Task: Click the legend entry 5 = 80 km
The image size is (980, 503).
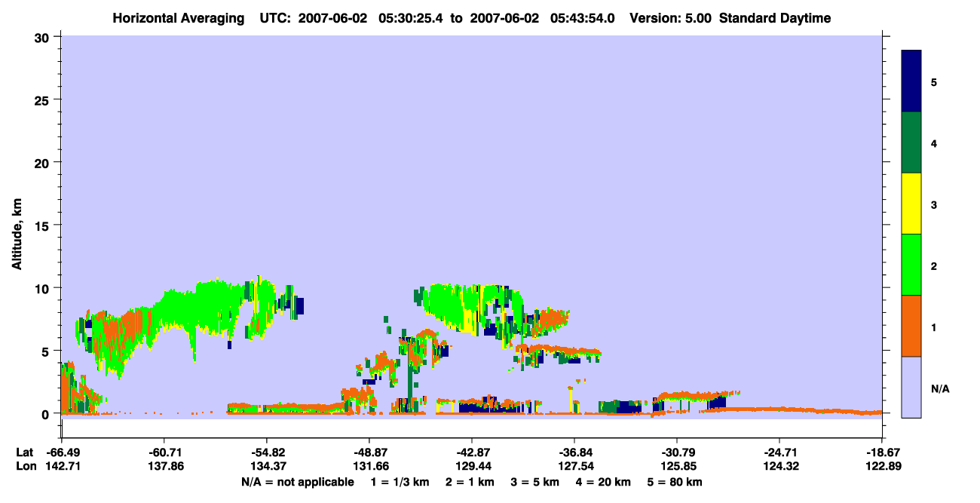Action: coord(678,482)
